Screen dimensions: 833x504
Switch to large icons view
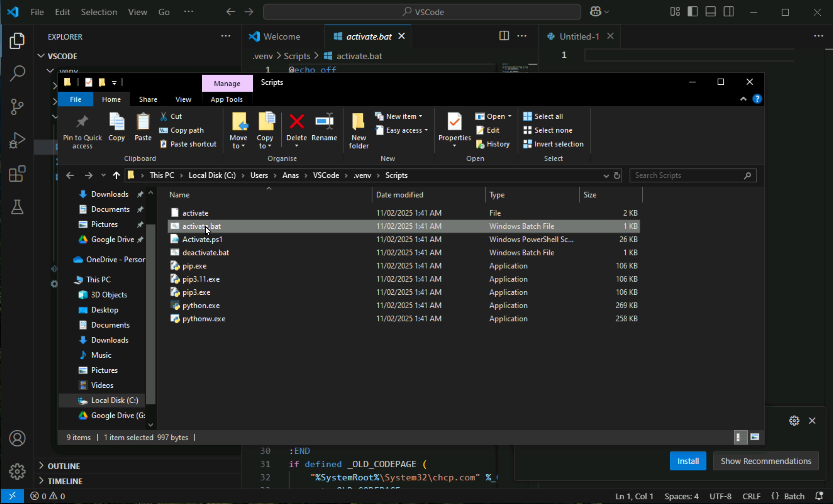(x=755, y=437)
